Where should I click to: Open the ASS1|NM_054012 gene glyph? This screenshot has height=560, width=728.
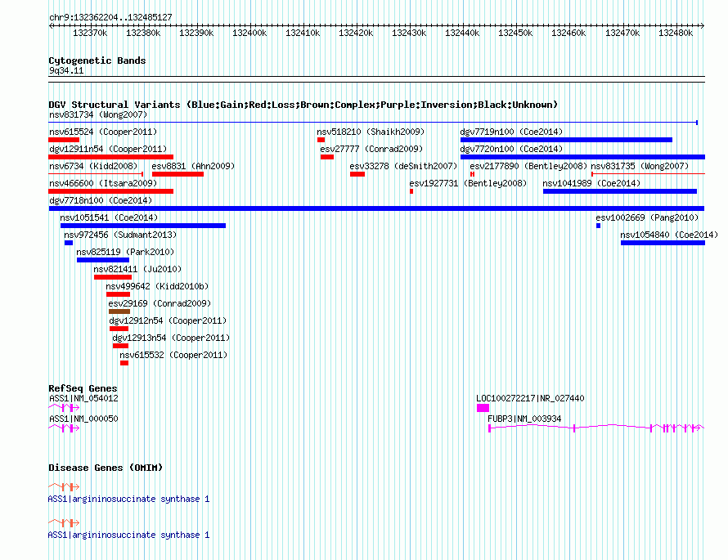(64, 408)
